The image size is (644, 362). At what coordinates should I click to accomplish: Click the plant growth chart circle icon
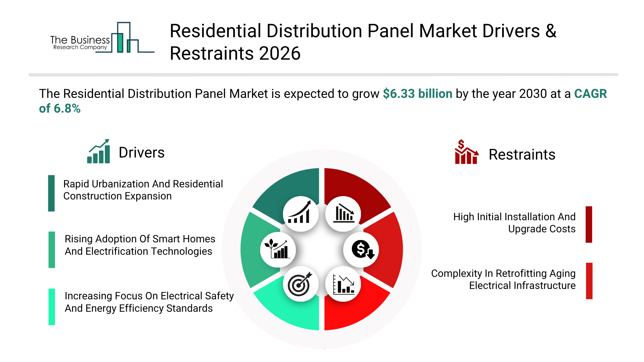tap(278, 250)
